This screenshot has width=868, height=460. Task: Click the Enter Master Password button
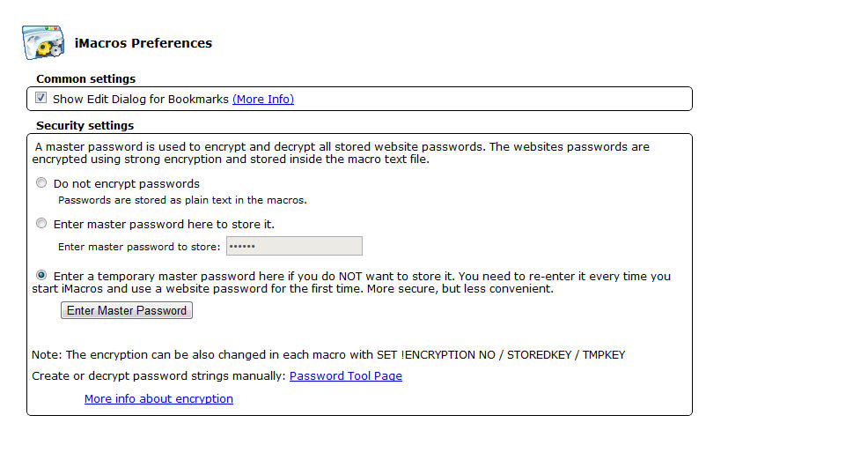click(127, 310)
